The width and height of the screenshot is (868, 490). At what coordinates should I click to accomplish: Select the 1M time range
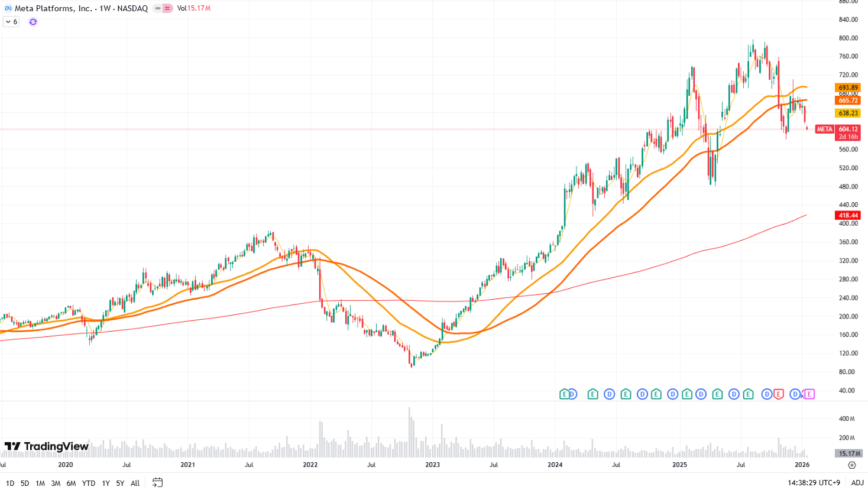(x=40, y=483)
